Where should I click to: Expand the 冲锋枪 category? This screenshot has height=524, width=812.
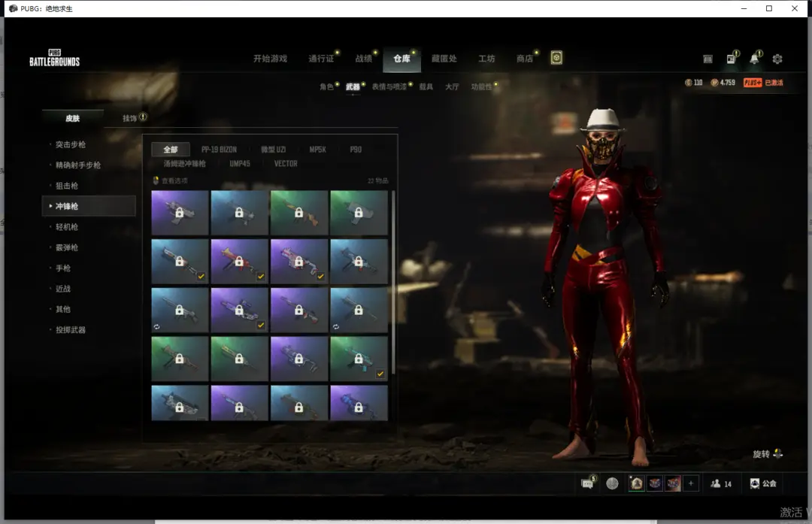click(x=89, y=206)
